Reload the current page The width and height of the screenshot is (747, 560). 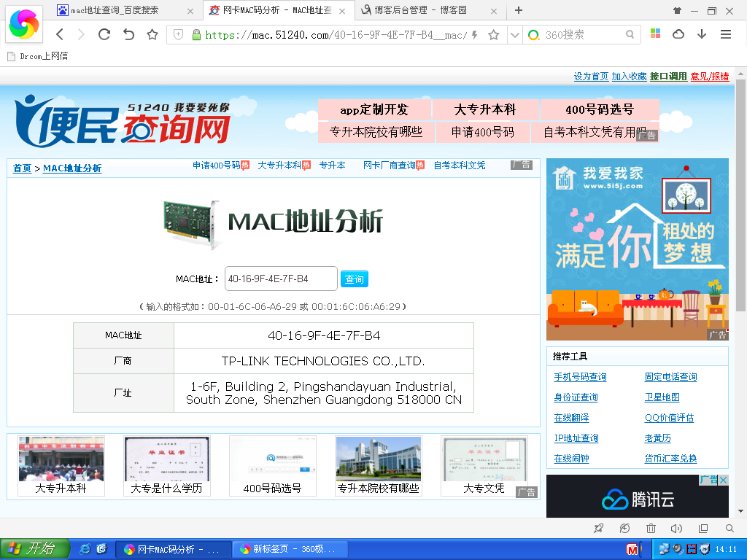coord(104,34)
